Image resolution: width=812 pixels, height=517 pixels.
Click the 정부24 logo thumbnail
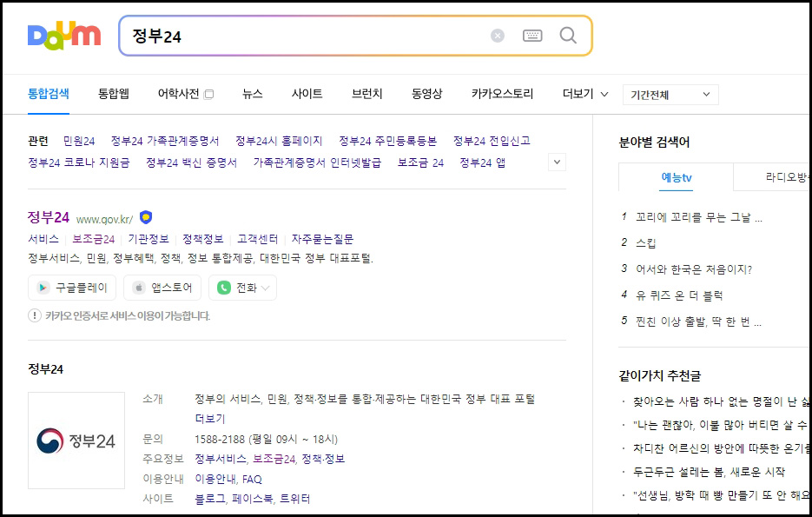click(x=76, y=441)
